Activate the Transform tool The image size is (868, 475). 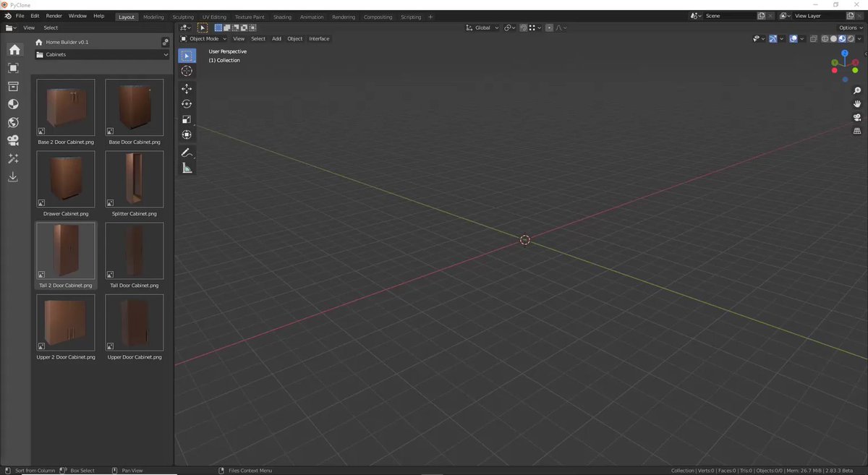(187, 134)
